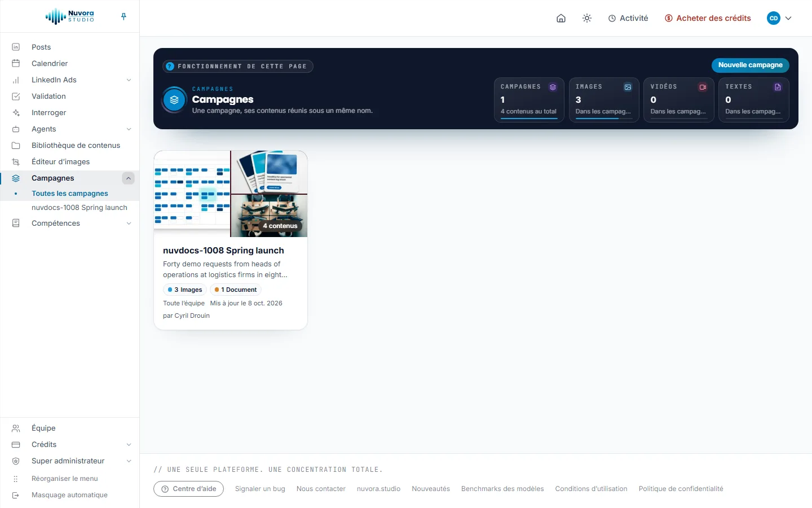Click Nouvelle campagne button

click(750, 65)
